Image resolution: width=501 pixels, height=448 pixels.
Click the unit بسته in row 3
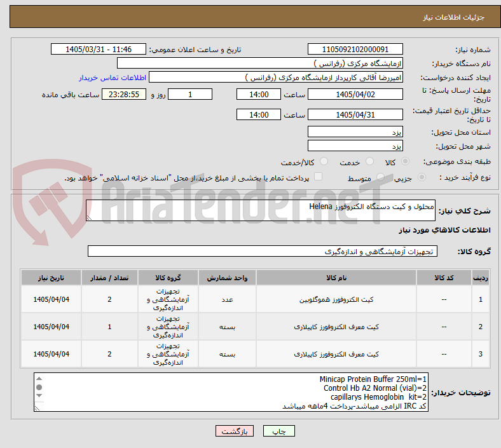(x=227, y=354)
